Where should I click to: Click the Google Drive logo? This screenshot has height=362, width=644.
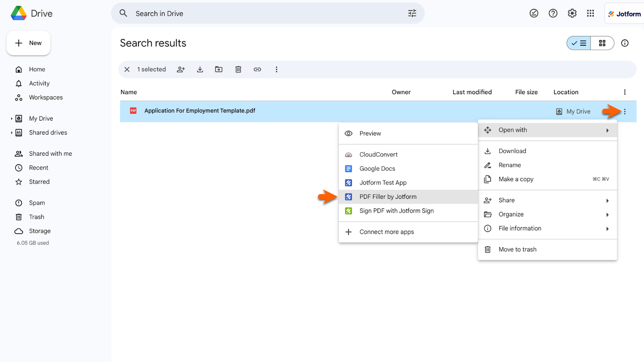19,13
